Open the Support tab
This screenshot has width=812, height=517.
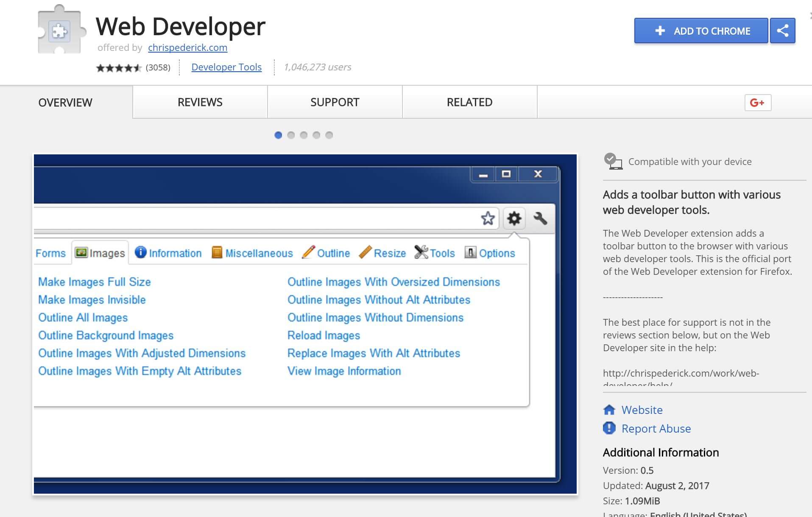(x=335, y=102)
